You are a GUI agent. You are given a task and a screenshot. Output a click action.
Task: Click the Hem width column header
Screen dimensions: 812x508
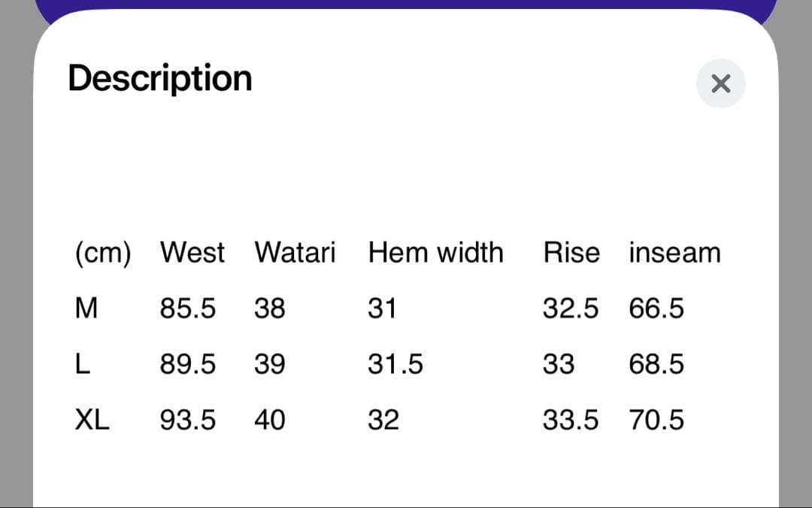(435, 253)
